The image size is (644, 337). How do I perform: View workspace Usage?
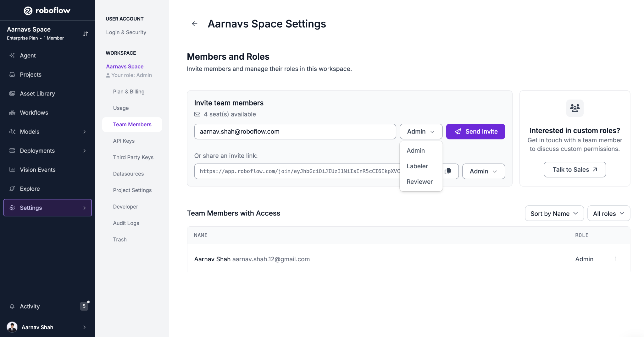(x=121, y=108)
